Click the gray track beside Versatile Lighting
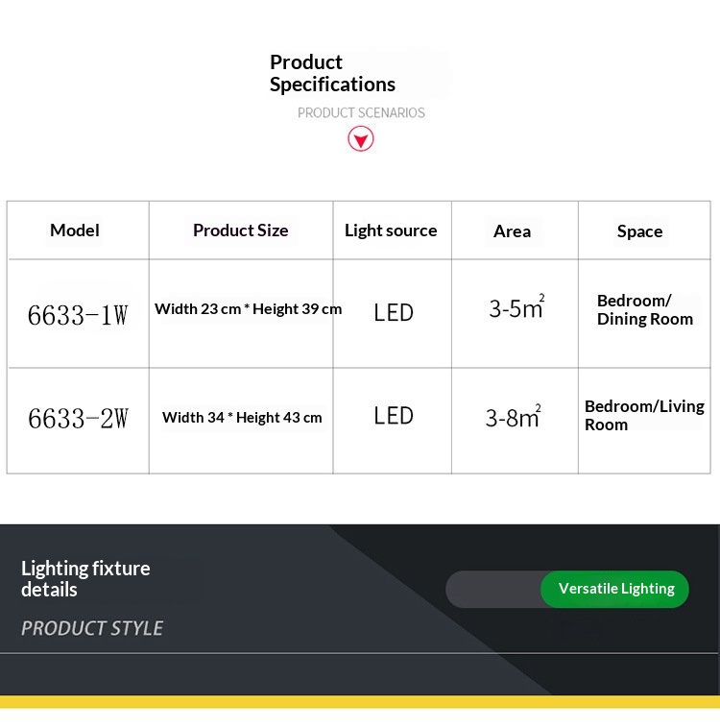Screen dimensions: 720x728 pos(493,589)
